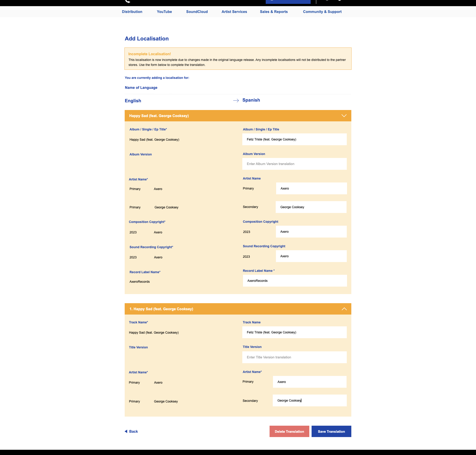Open the SoundCloud menu
Viewport: 476px width, 455px height.
pyautogui.click(x=197, y=12)
